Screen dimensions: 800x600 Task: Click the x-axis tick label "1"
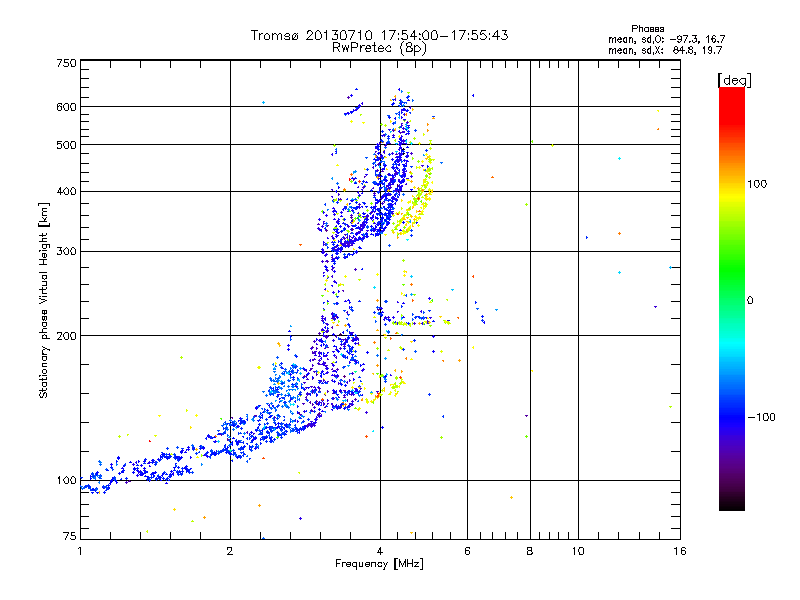pyautogui.click(x=80, y=551)
